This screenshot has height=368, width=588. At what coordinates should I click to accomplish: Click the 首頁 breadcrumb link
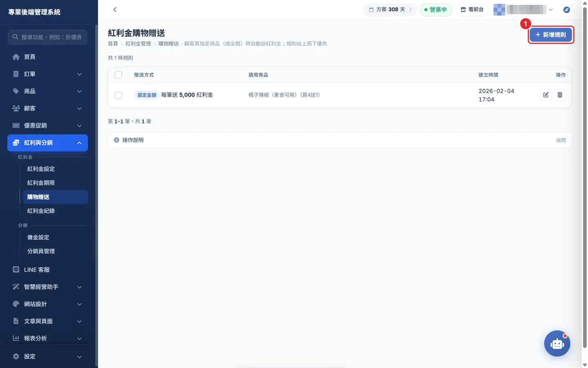(113, 44)
